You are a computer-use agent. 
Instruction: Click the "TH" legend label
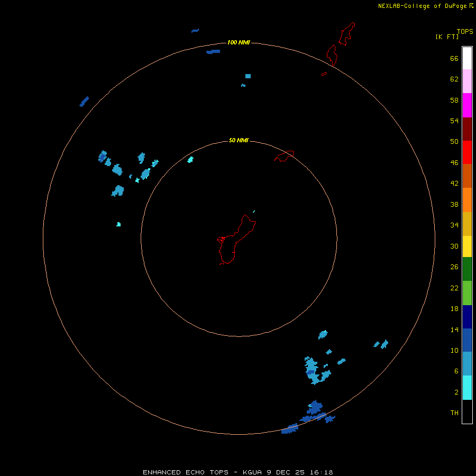coord(454,413)
